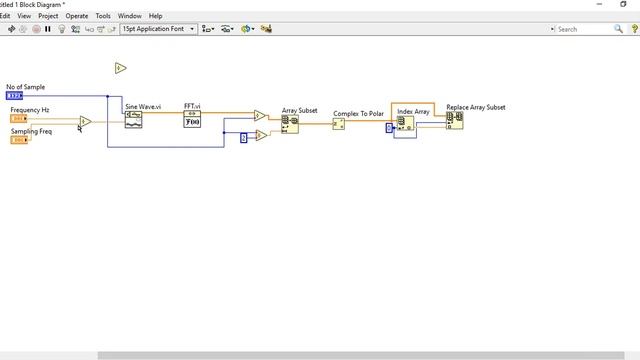
Task: Open the Edit menu
Action: coord(5,16)
